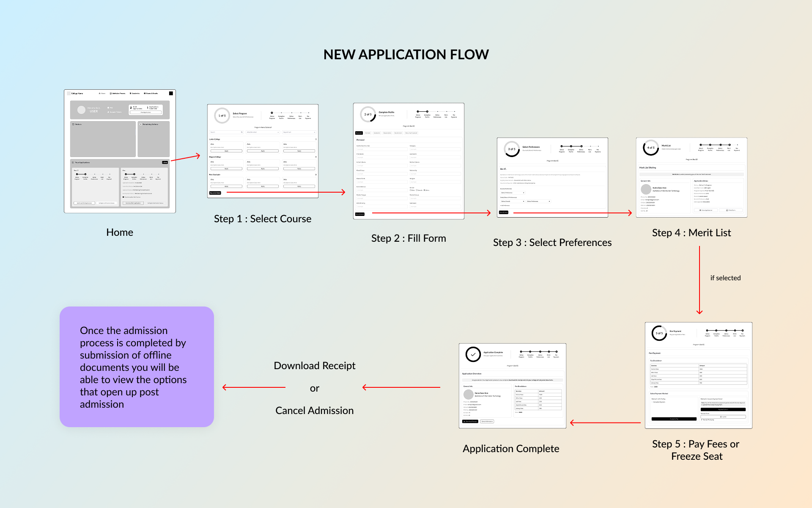Image resolution: width=812 pixels, height=508 pixels.
Task: Click the Remaining Actions icon on Home
Action: coord(140,124)
